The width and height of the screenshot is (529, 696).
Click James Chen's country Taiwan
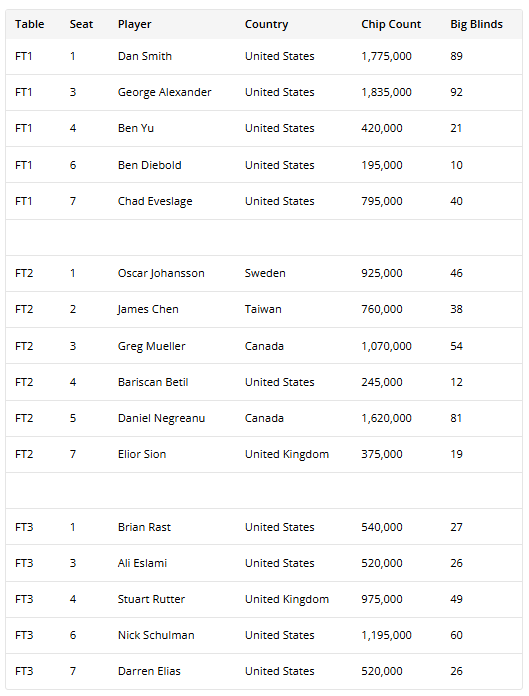(263, 309)
